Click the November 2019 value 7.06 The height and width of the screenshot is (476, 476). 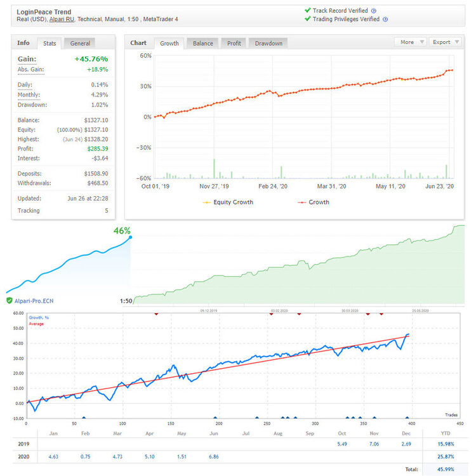coord(374,444)
